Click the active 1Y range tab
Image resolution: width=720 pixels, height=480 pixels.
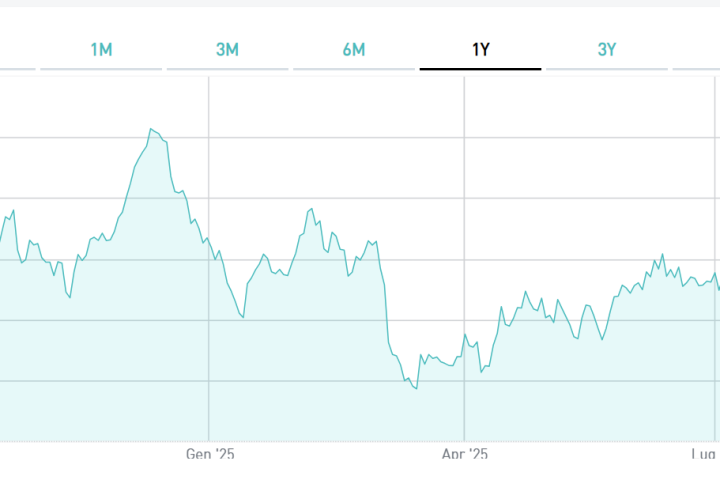(480, 49)
